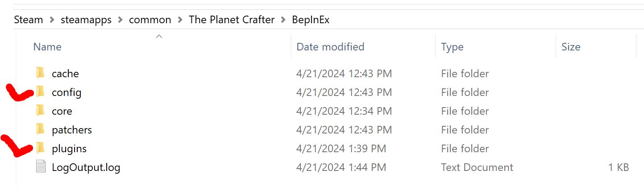Open the chevron before BepInEx in breadcrumb

283,20
